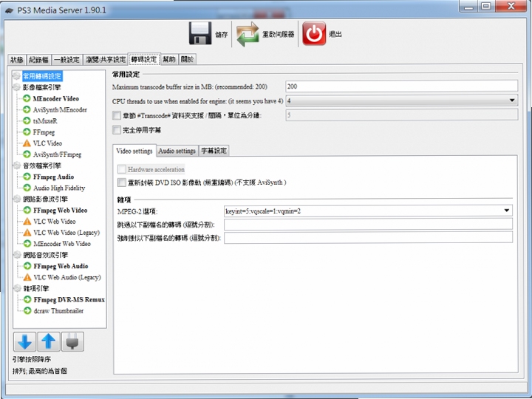Click the red power quit icon
532x399 pixels.
[314, 33]
